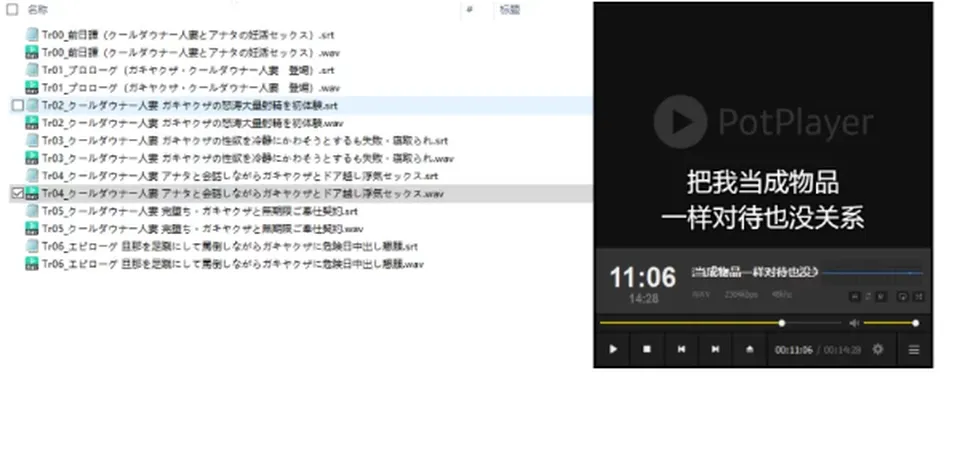Check the box beside the Tr02 .srt file
The width and height of the screenshot is (960, 474).
coord(18,105)
